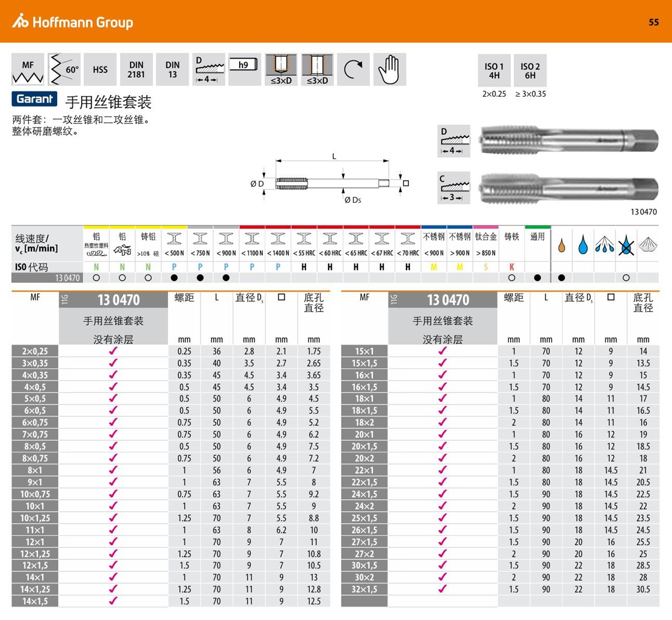Click the page number 55
This screenshot has height=620, width=672.
tap(654, 22)
